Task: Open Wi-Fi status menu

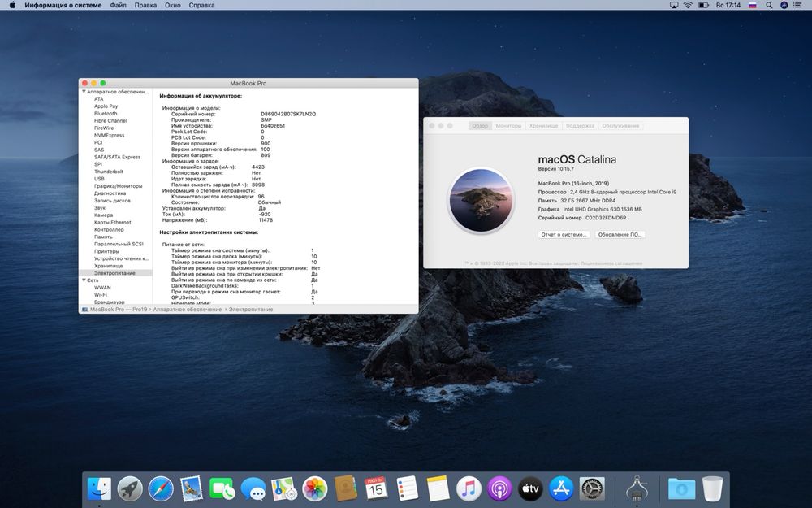Action: pyautogui.click(x=688, y=5)
